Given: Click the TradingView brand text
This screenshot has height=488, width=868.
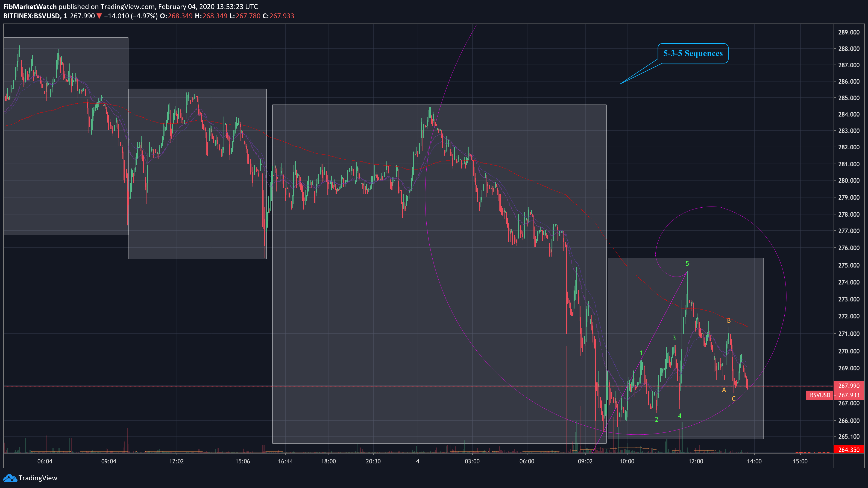Looking at the screenshot, I should 38,478.
